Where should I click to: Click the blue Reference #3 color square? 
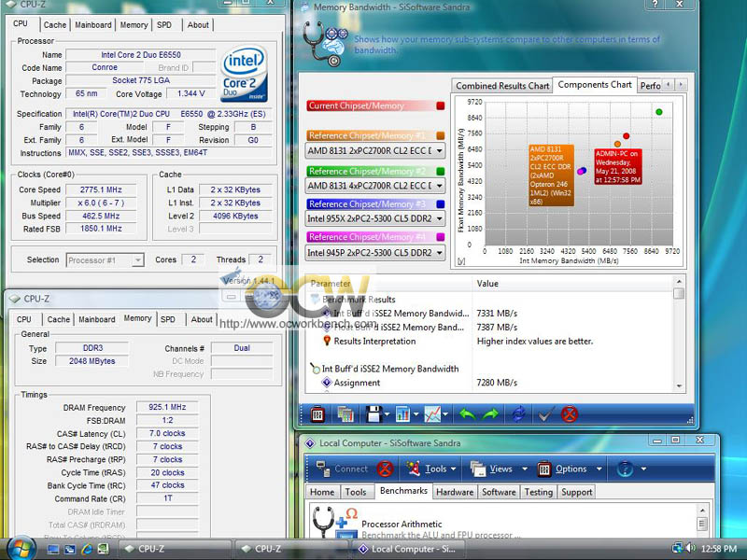[441, 203]
